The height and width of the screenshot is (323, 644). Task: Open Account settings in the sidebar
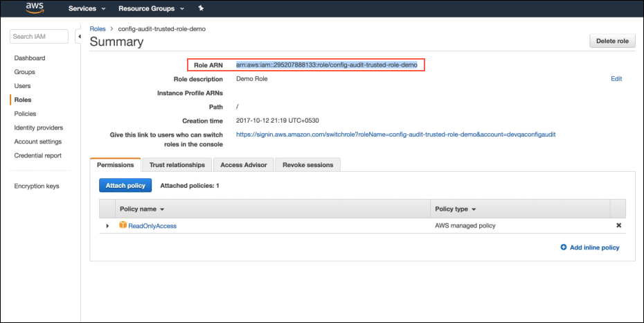38,142
